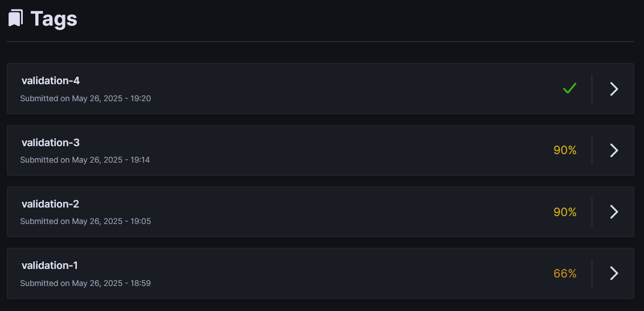Open the validation-4 tag title
The image size is (644, 311).
click(x=51, y=81)
